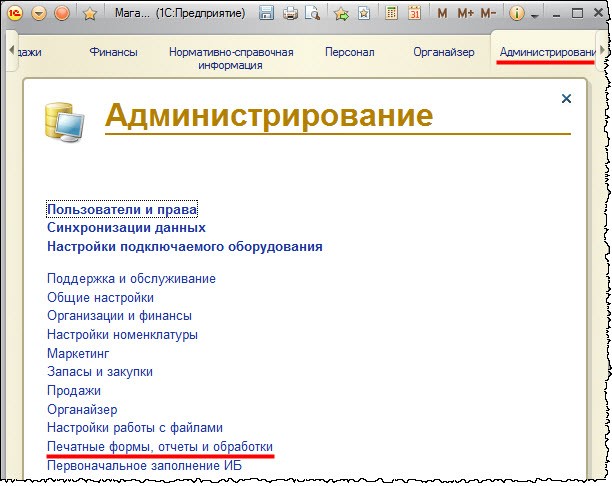This screenshot has height=486, width=612.
Task: Maximize the 1C:Предприятие window
Action: pos(577,14)
